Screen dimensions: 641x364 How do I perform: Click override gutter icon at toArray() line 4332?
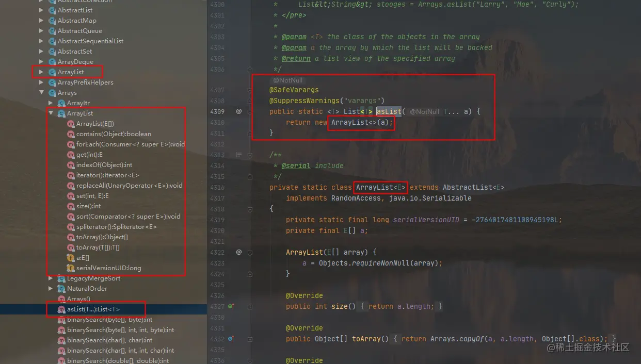point(231,339)
